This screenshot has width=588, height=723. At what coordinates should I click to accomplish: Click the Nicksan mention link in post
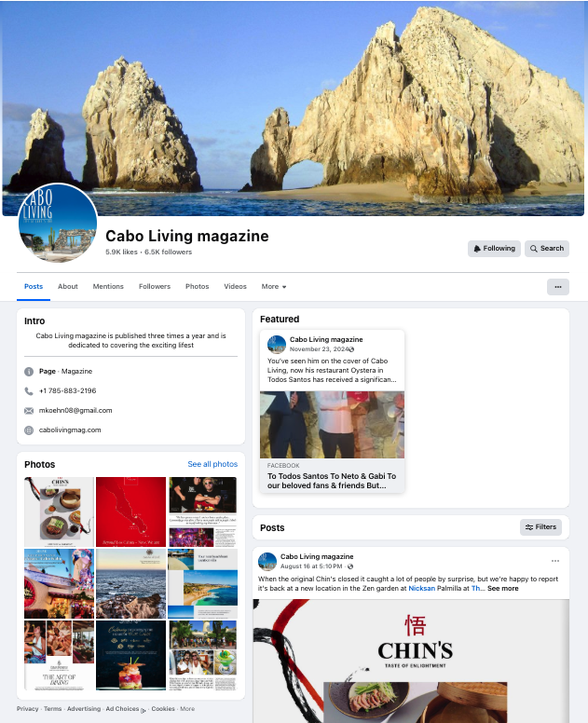(423, 589)
